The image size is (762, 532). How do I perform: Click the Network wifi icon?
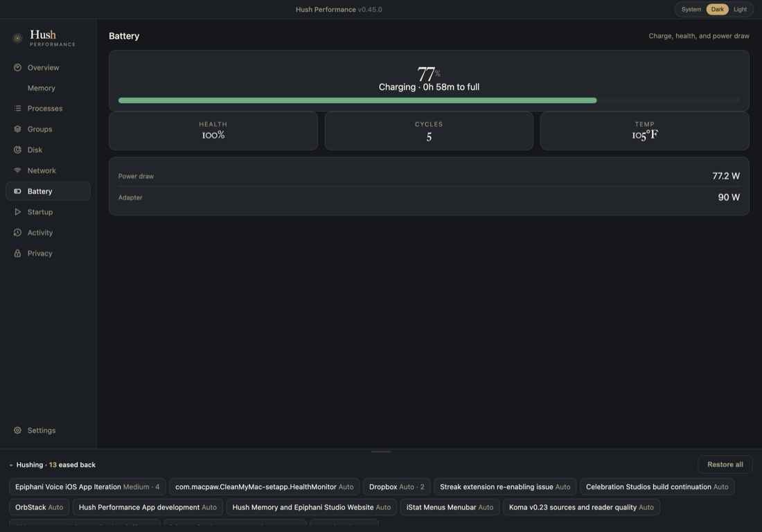click(x=17, y=170)
